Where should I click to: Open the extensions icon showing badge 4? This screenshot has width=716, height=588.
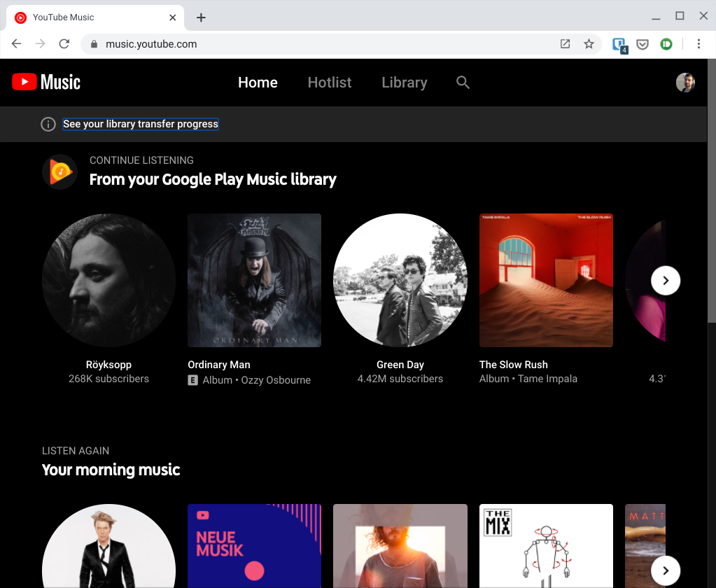tap(618, 43)
